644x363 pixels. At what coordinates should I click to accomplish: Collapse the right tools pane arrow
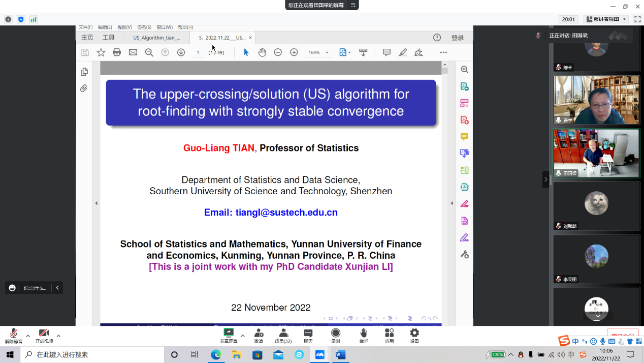[452, 203]
